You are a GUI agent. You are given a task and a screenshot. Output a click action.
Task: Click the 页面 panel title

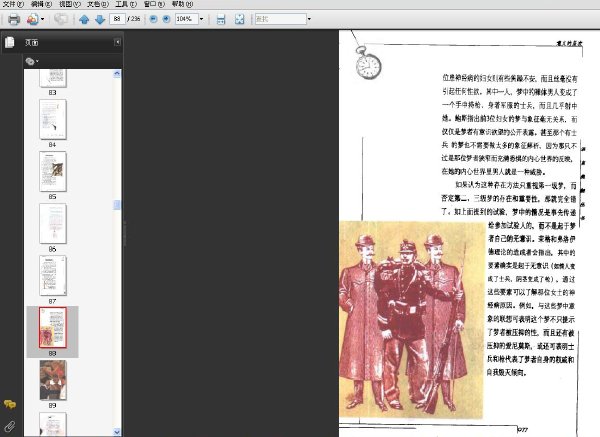pos(31,42)
